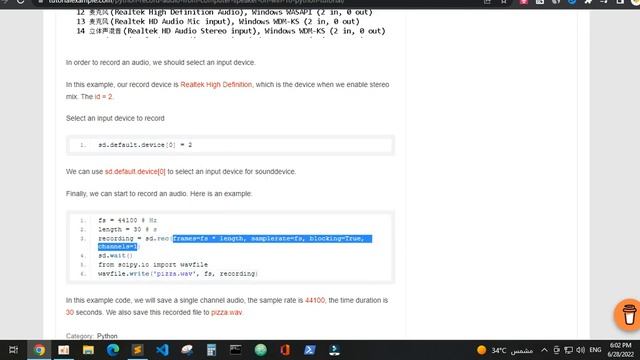Click the code line 'fs = 44100 # Hz'

point(127,220)
